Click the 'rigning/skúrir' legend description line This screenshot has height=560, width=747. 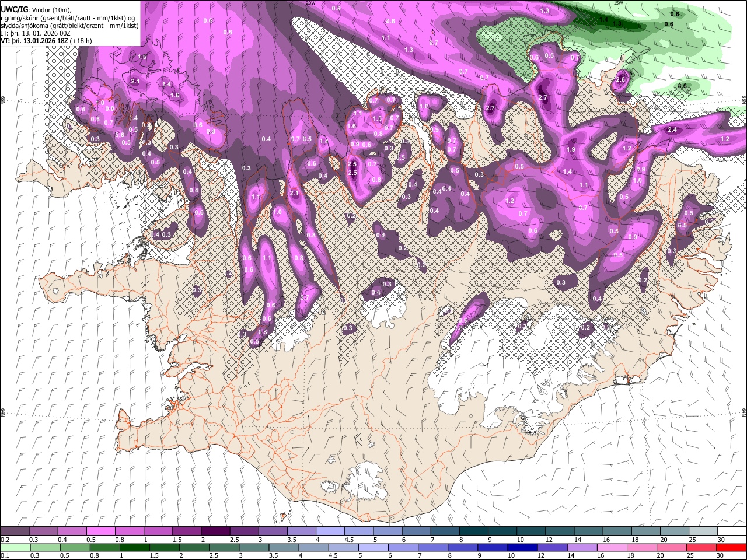point(68,18)
